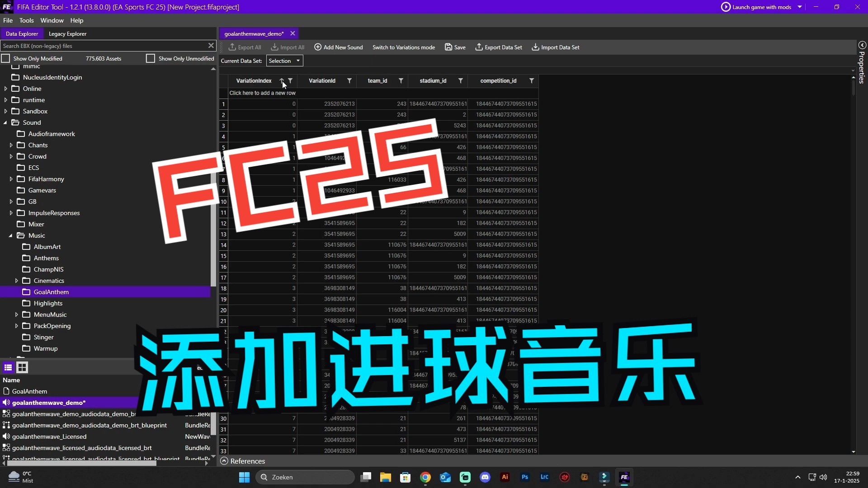The image size is (868, 488).
Task: Click the Export All toolbar icon
Action: pos(232,47)
